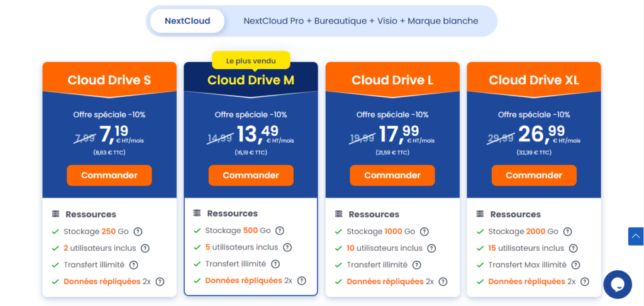Screen dimensions: 644x306
Task: Click Transfert Max illimité text
Action: (528, 265)
